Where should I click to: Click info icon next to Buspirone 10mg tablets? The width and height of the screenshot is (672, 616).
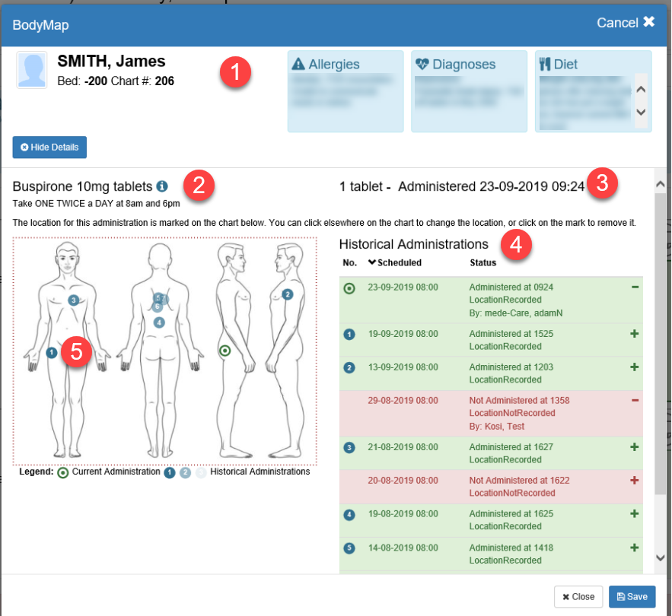click(x=161, y=186)
